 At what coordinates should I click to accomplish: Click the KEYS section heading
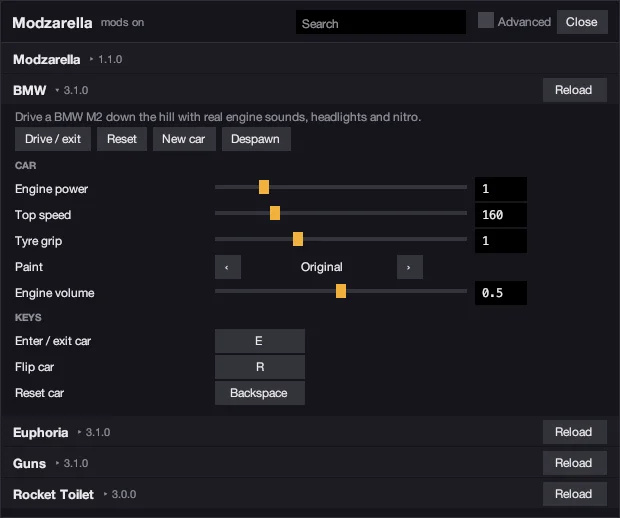coord(28,318)
